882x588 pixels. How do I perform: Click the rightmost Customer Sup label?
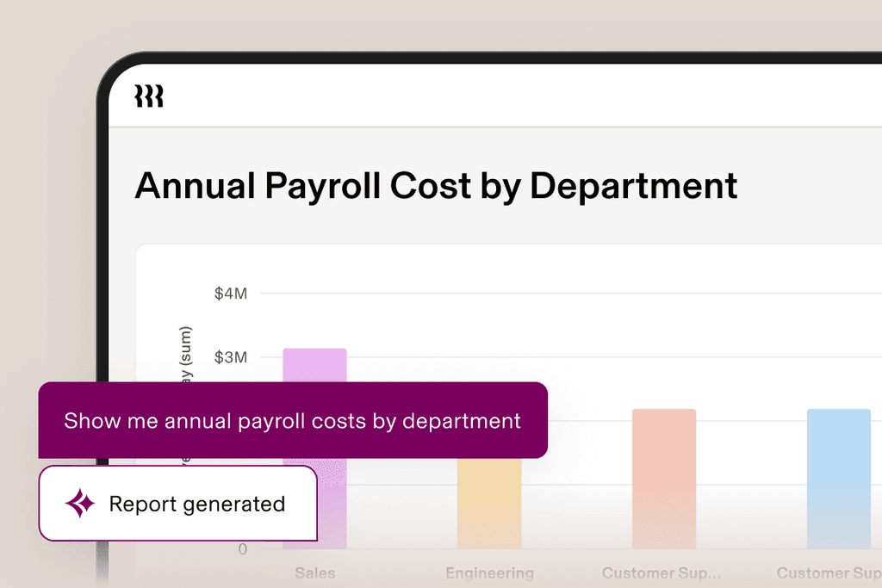[x=829, y=573]
